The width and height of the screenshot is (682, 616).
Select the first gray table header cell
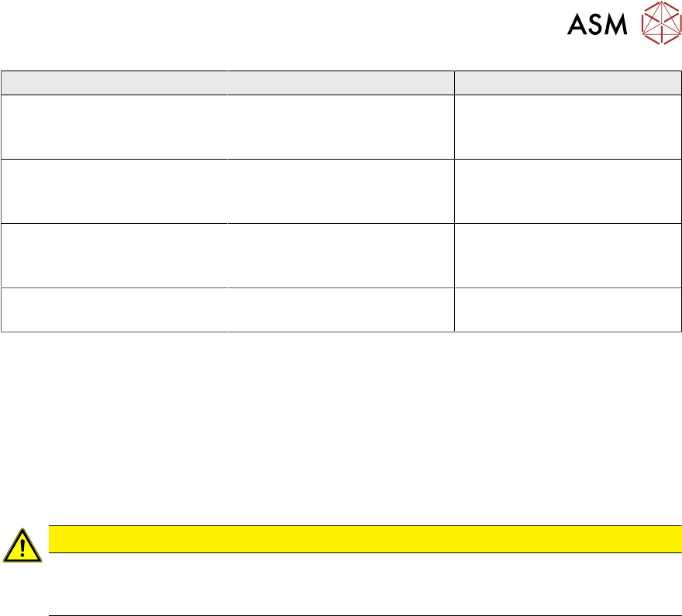tap(114, 83)
